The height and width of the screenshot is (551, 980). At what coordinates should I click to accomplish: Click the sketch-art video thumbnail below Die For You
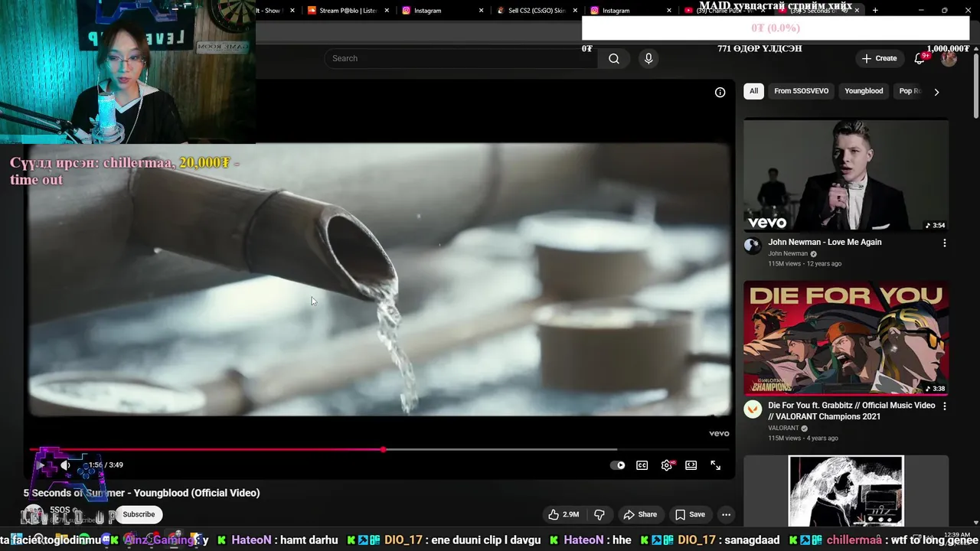point(846,491)
